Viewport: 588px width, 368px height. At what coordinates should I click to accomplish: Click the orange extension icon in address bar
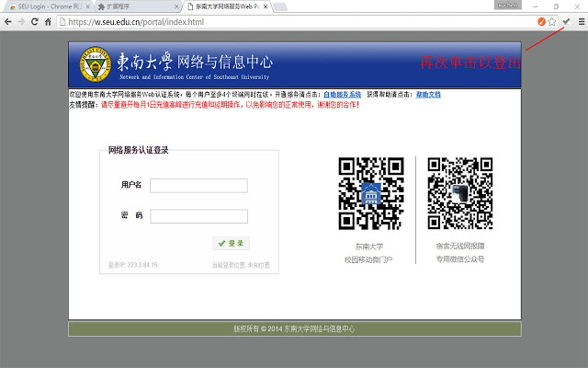tap(541, 22)
